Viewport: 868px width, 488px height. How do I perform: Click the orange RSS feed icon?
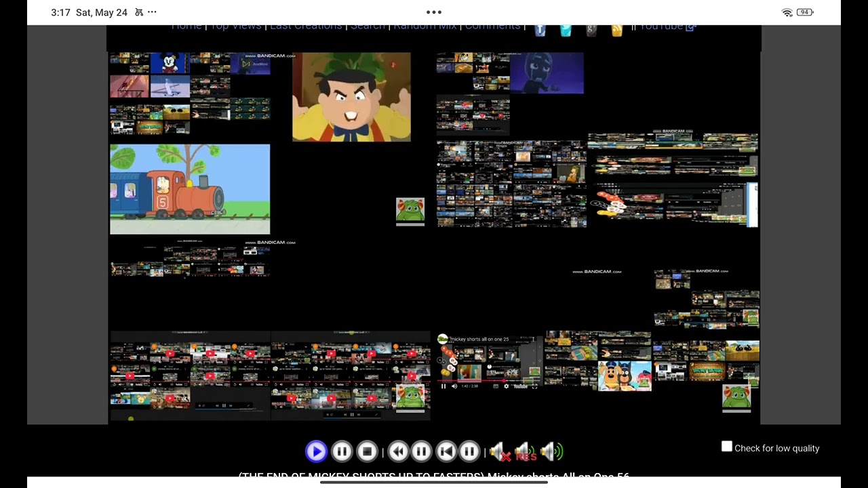(616, 29)
